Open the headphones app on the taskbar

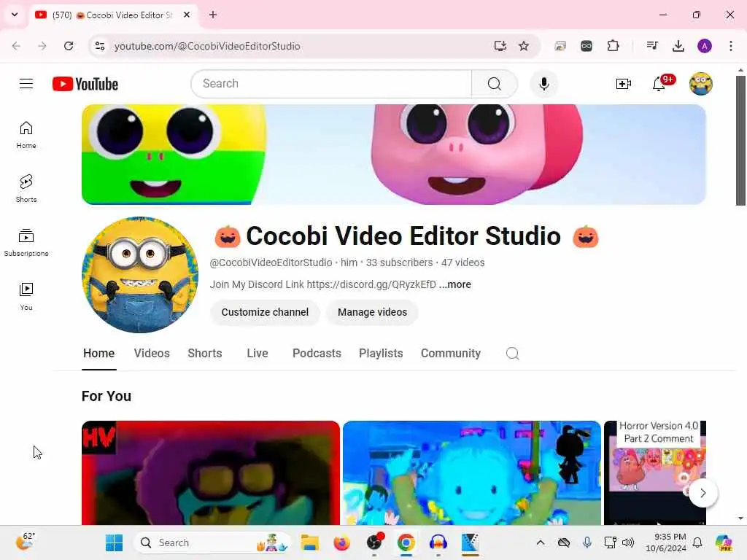point(438,542)
